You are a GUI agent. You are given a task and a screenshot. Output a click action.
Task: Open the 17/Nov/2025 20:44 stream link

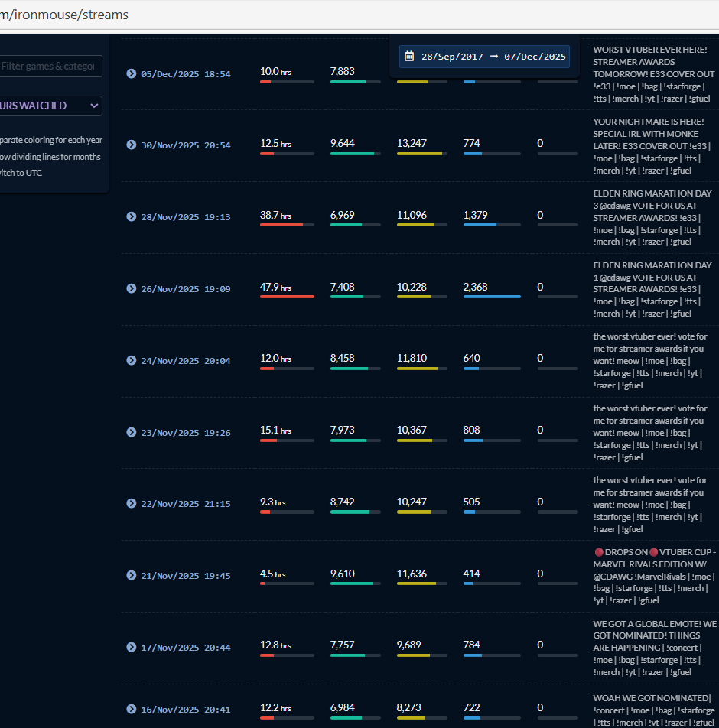186,648
